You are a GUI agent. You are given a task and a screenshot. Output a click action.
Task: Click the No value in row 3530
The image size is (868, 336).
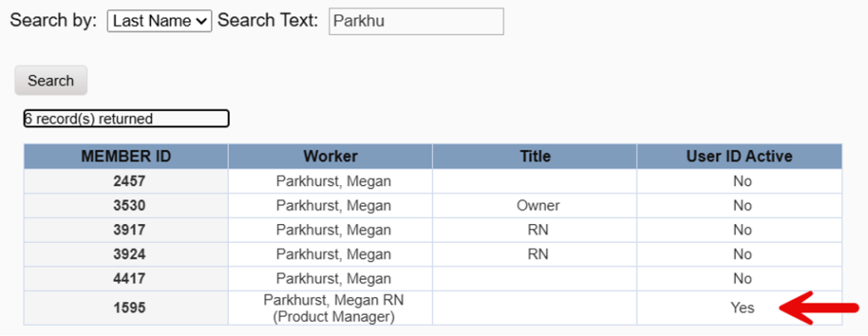[x=743, y=205]
